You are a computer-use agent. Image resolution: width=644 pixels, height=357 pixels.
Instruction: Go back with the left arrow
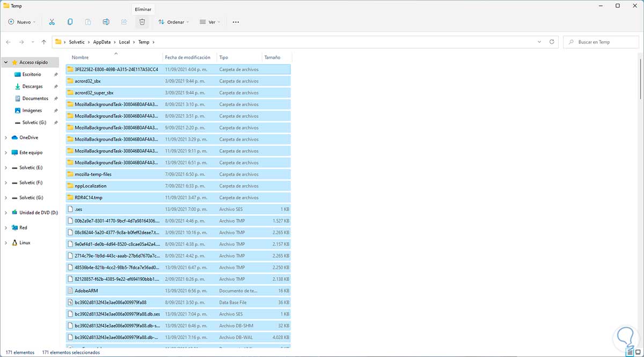tap(9, 42)
